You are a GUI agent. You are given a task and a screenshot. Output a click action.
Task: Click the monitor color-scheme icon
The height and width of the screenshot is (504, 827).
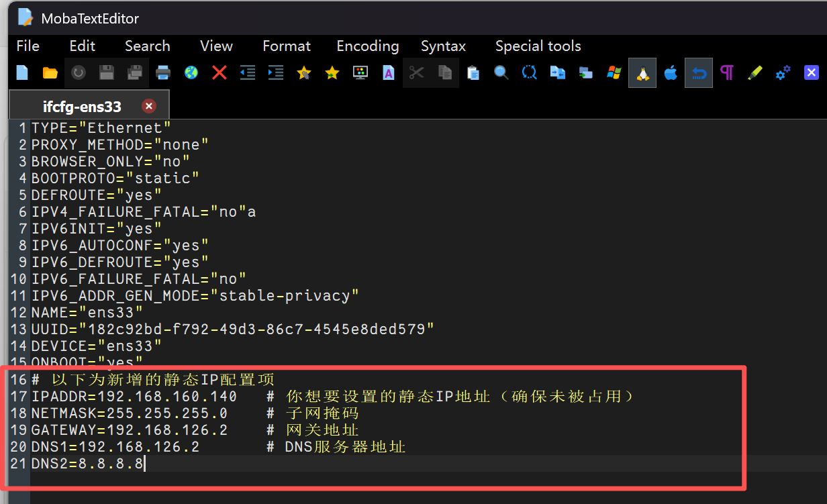pos(360,72)
